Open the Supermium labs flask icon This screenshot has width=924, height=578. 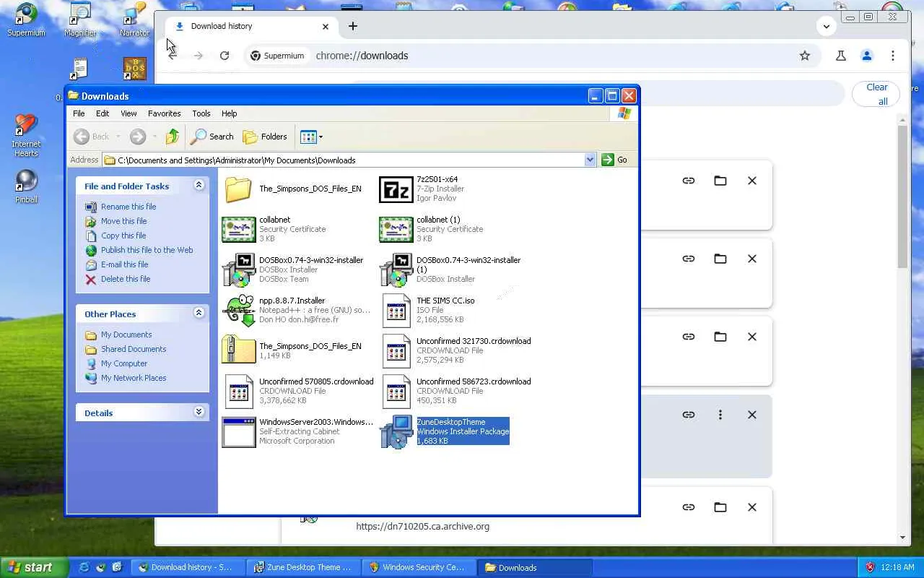(841, 56)
